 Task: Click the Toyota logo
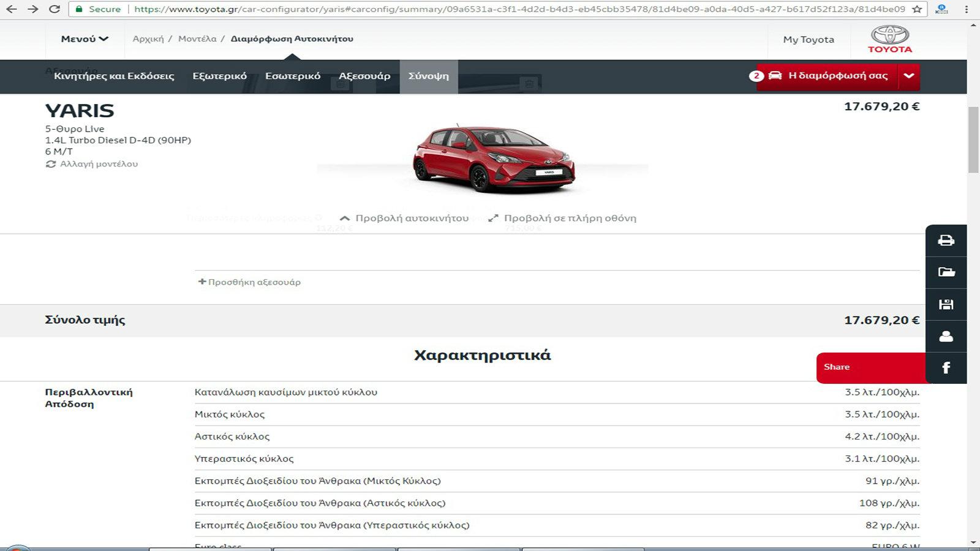890,39
